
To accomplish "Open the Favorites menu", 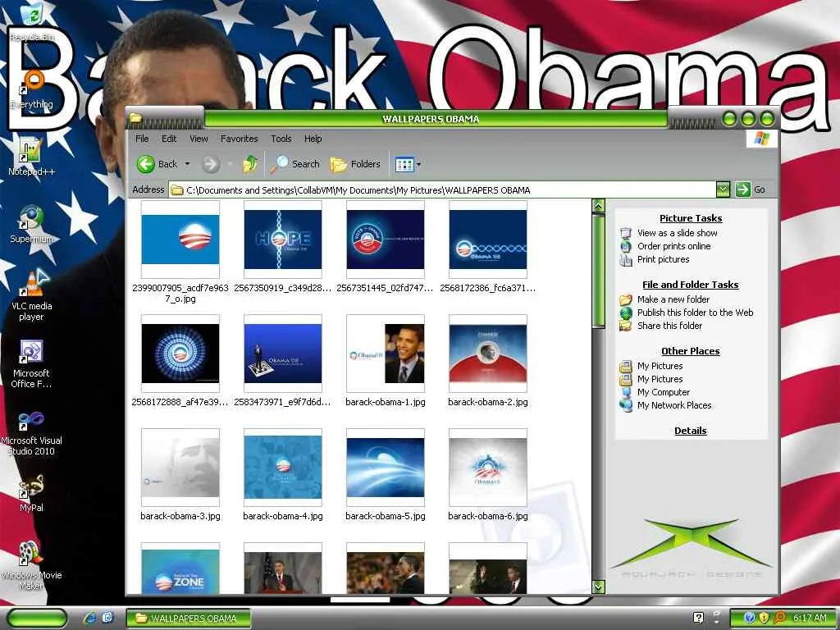I will point(239,139).
